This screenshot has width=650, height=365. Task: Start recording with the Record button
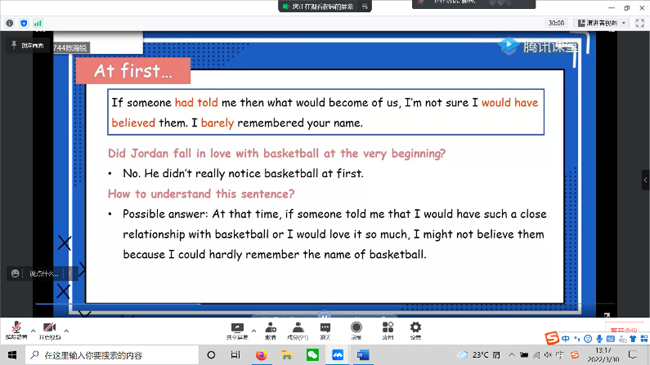coord(356,331)
